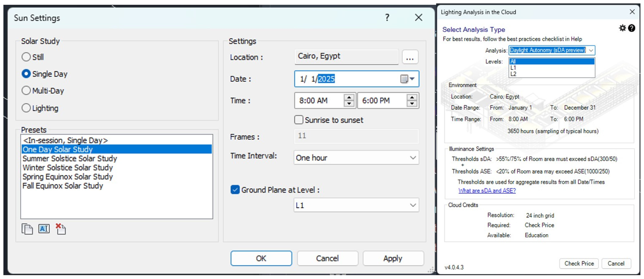Select the Still solar study option
The image size is (644, 279).
26,57
